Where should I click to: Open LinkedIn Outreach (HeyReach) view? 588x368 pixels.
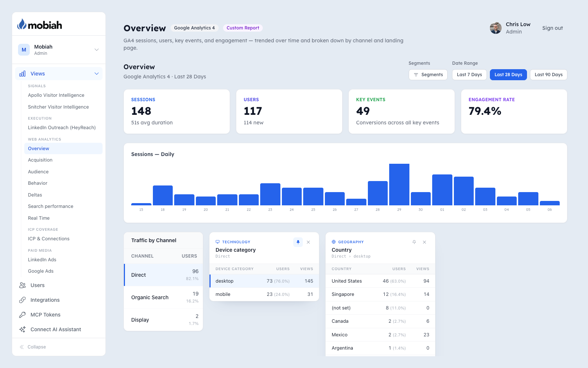coord(62,128)
